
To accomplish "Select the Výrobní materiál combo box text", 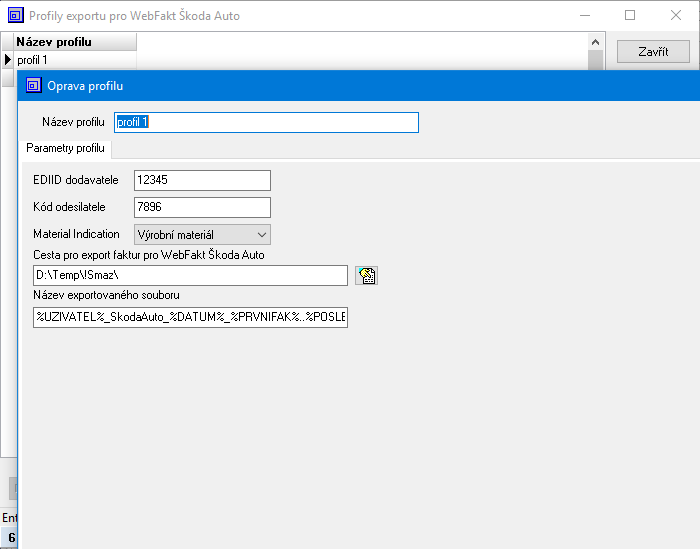I will (x=192, y=234).
